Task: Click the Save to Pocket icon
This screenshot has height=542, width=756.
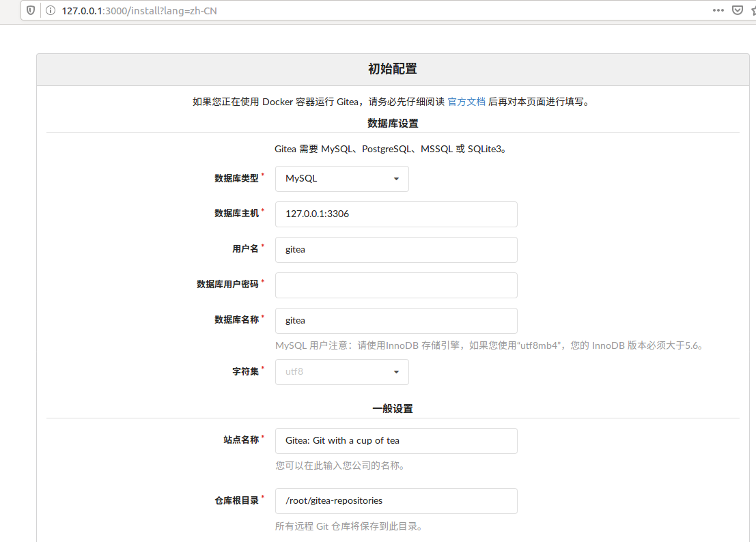Action: (x=737, y=10)
